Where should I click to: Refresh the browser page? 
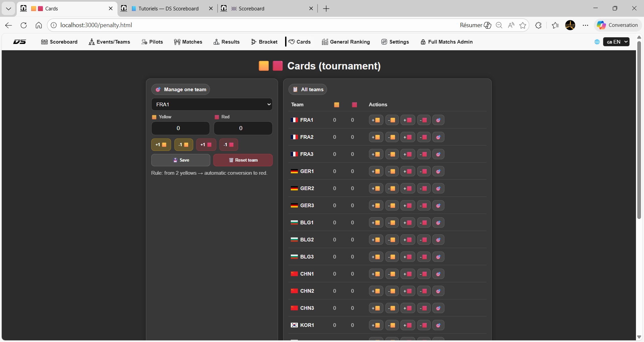point(23,25)
